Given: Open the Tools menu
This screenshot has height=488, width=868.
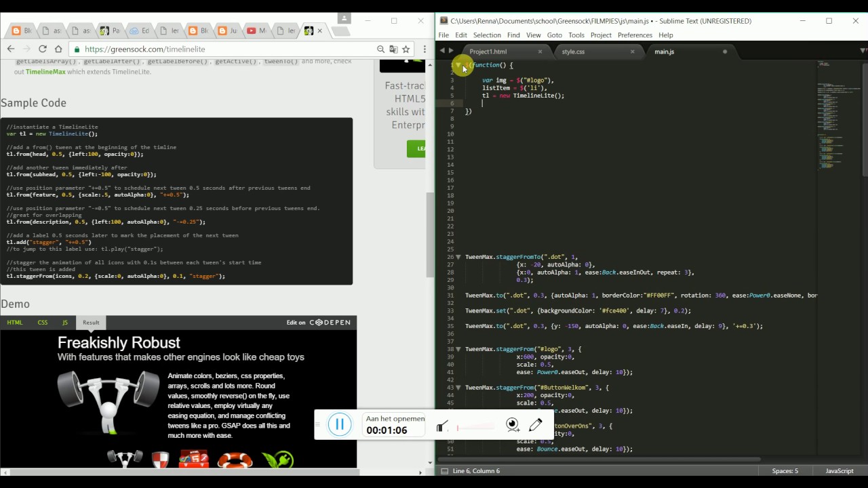Looking at the screenshot, I should click(576, 35).
